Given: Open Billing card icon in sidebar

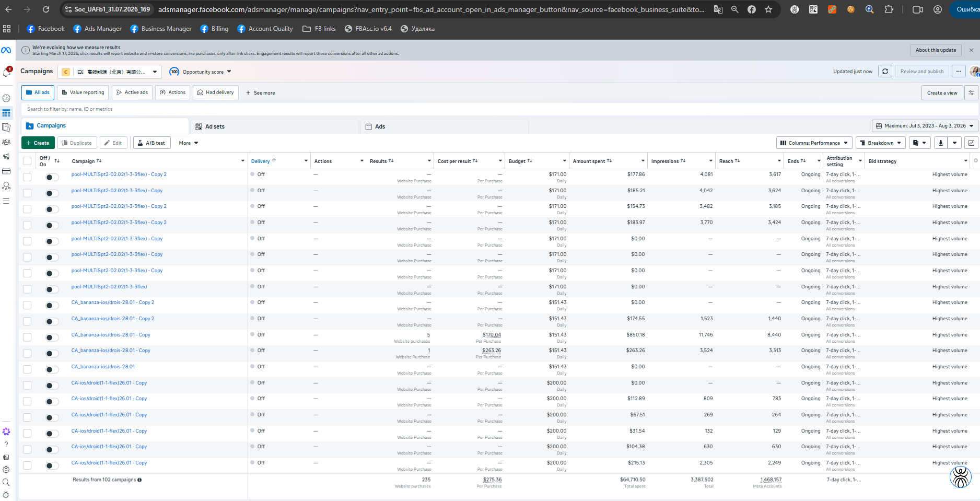Looking at the screenshot, I should (x=6, y=171).
